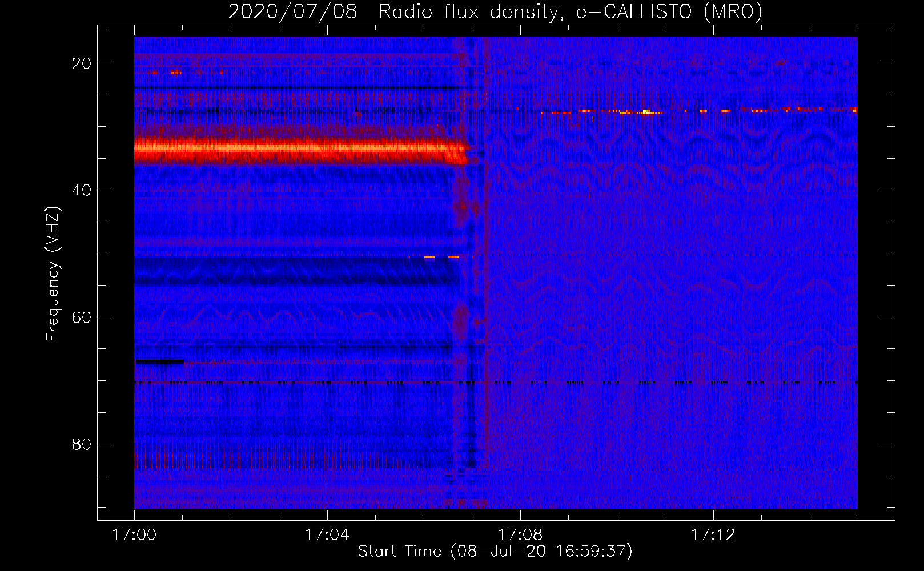Image resolution: width=924 pixels, height=571 pixels.
Task: Click the 40 frequency tick label
Action: tap(82, 190)
